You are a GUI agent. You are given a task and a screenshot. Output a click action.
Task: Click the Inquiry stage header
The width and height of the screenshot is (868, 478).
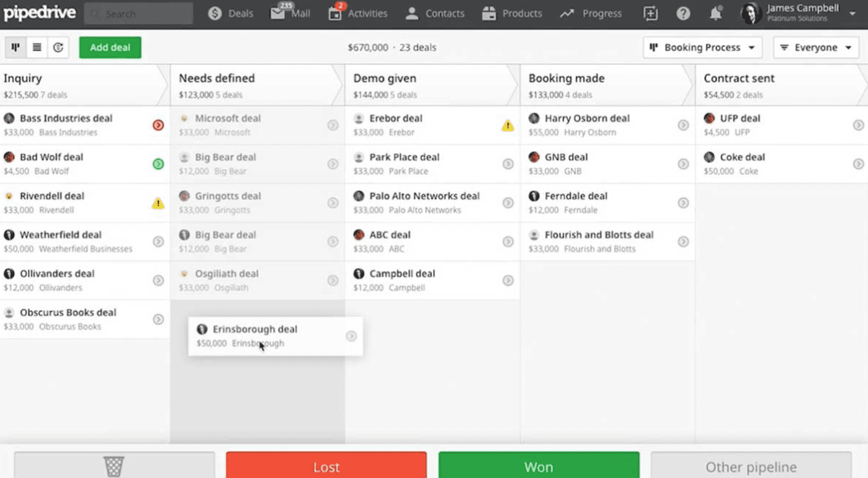coord(85,85)
